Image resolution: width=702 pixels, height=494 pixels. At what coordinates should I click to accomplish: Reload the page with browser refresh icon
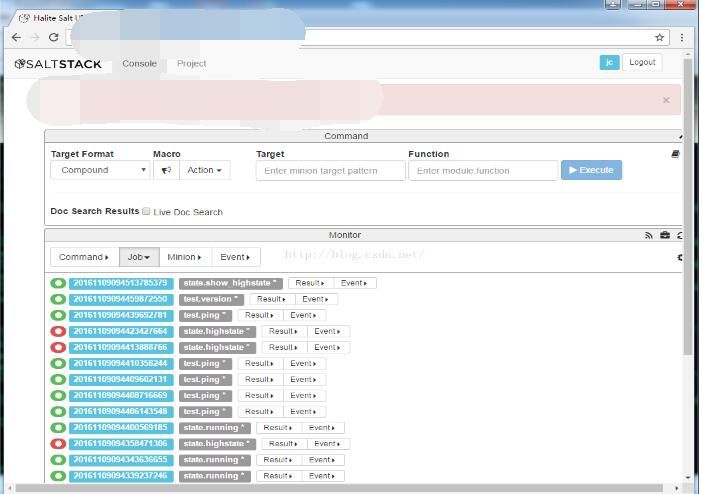53,37
